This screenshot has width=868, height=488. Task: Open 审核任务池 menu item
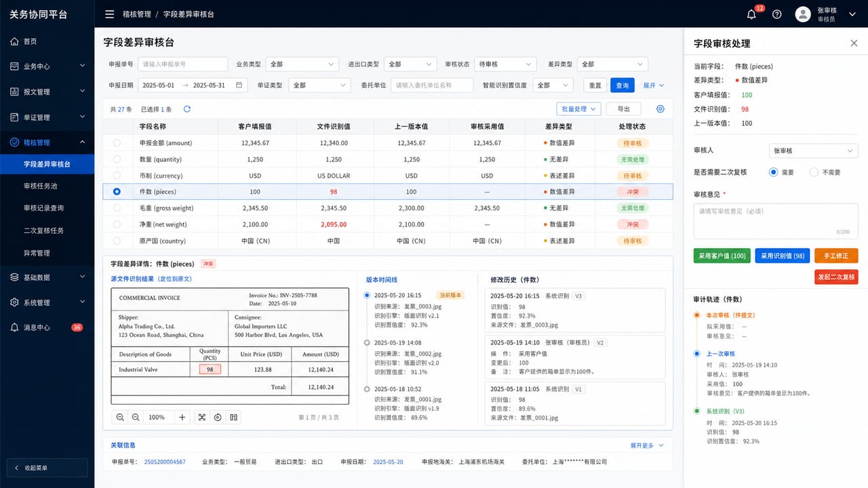(x=47, y=186)
